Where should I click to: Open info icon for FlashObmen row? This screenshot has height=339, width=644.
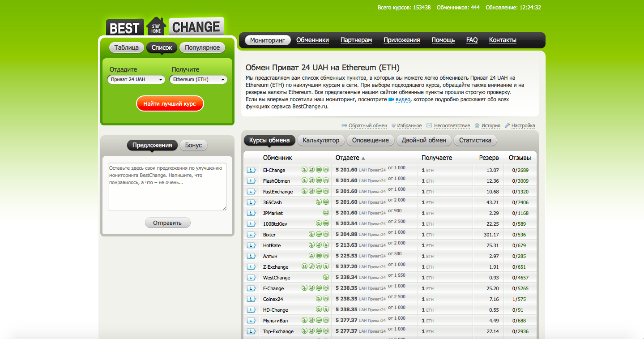tap(252, 181)
